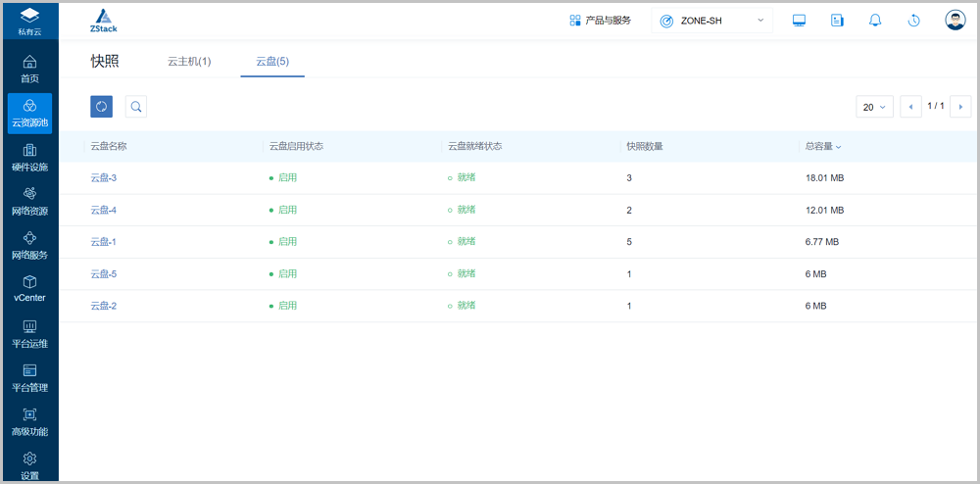Image resolution: width=980 pixels, height=484 pixels.
Task: Open 产品与服务 products and services menu
Action: pyautogui.click(x=600, y=21)
